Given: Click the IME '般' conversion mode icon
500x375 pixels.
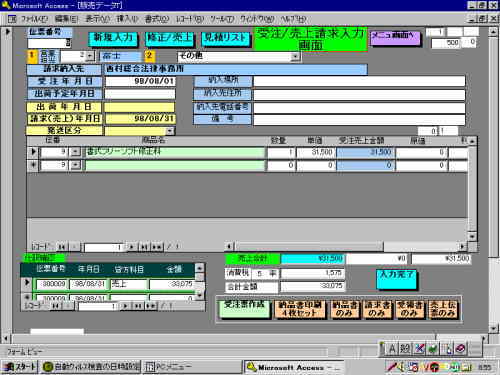Looking at the screenshot, I should coord(405,349).
